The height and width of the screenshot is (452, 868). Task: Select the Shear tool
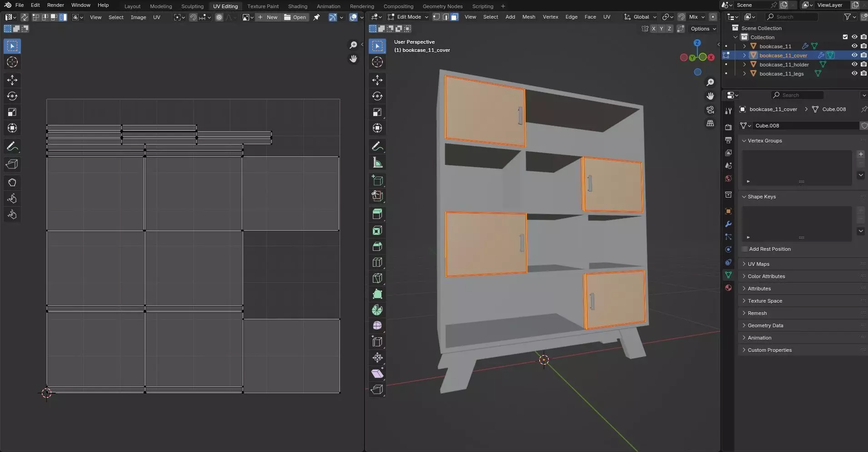tap(377, 373)
